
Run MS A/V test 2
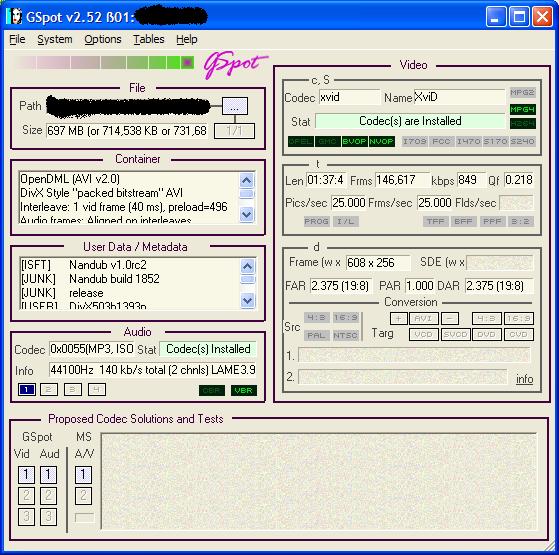[x=83, y=496]
